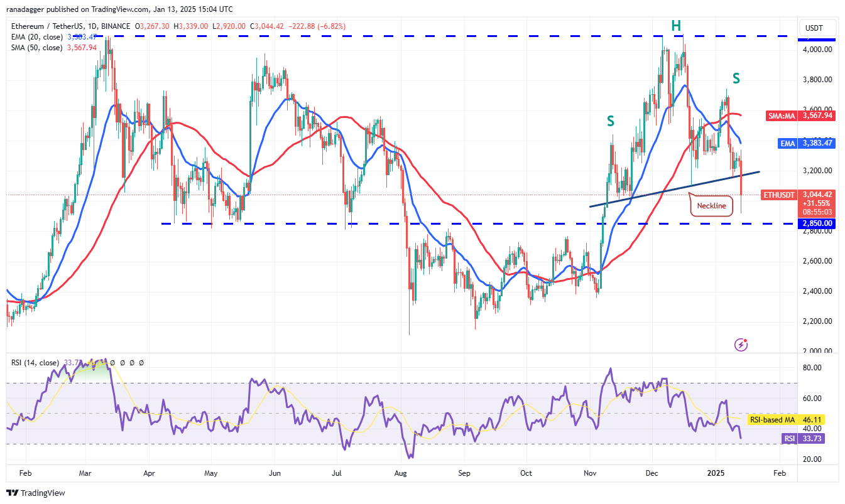Click the 4,000.00 price axis label

click(x=817, y=49)
